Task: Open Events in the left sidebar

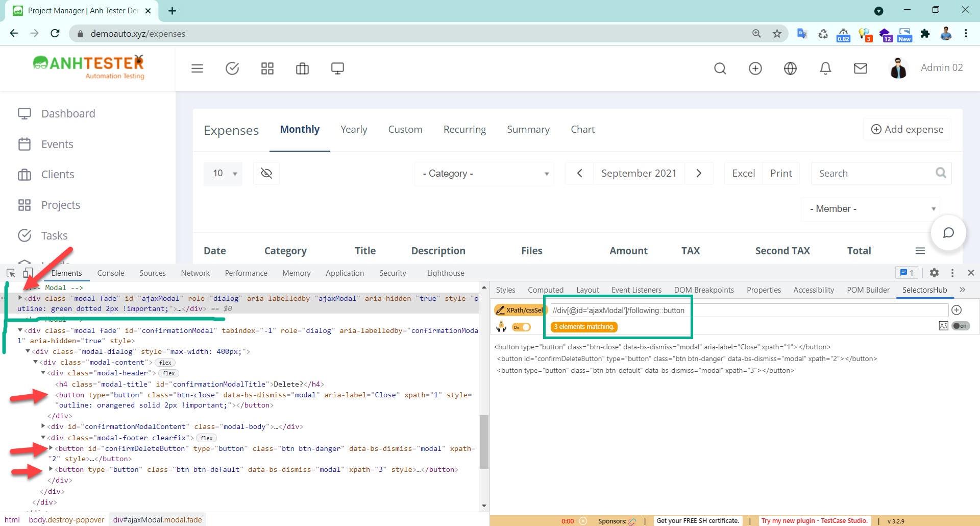Action: (57, 145)
